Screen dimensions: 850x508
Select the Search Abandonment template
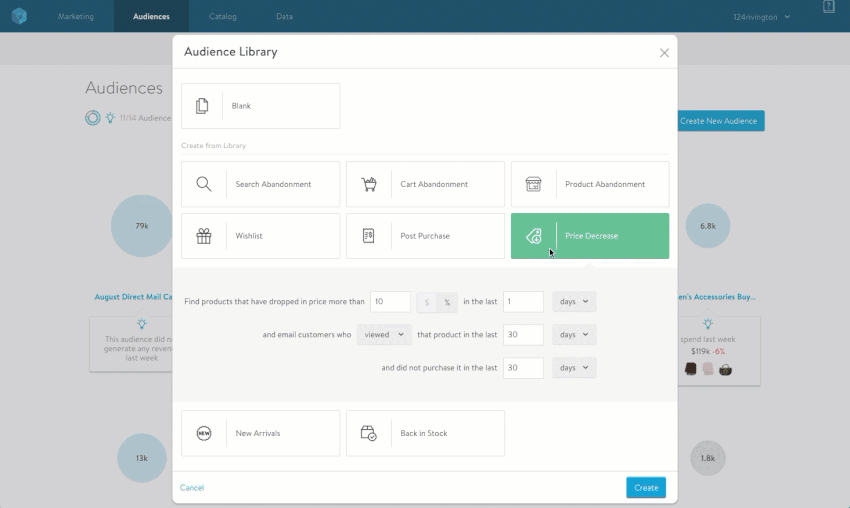click(x=261, y=184)
